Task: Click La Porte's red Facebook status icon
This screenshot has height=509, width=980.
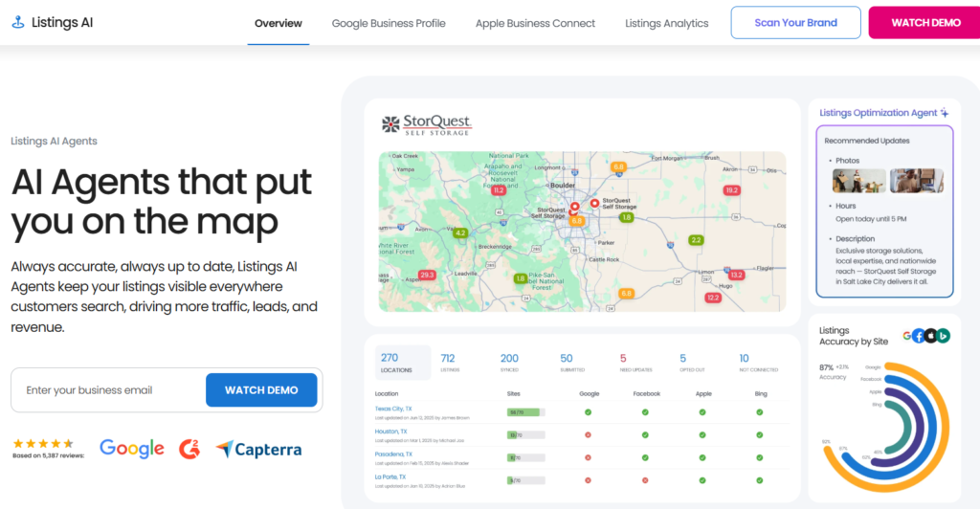Action: [645, 478]
